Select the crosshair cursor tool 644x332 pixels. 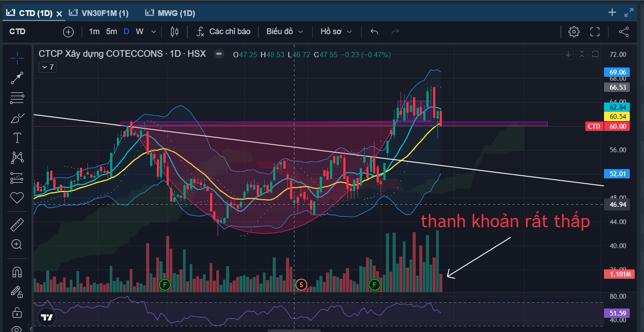17,57
